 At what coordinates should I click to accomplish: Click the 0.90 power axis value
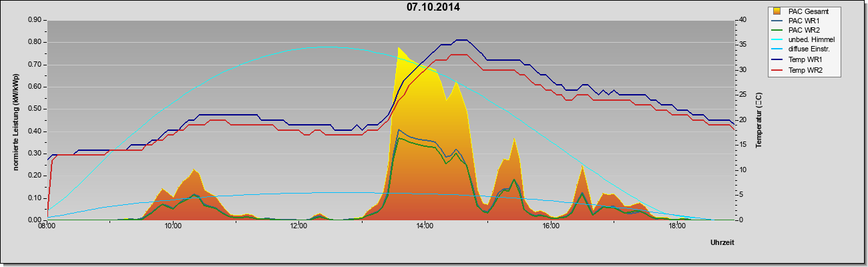pos(35,20)
